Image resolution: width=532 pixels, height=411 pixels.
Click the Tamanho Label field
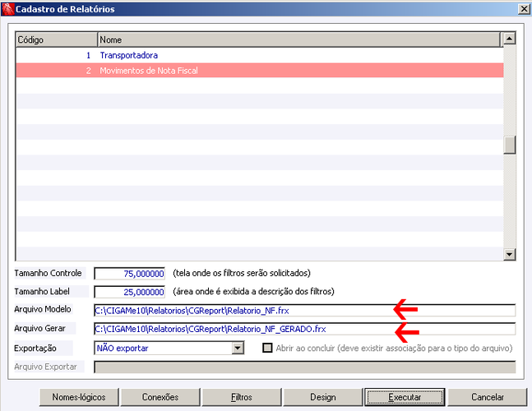[130, 292]
